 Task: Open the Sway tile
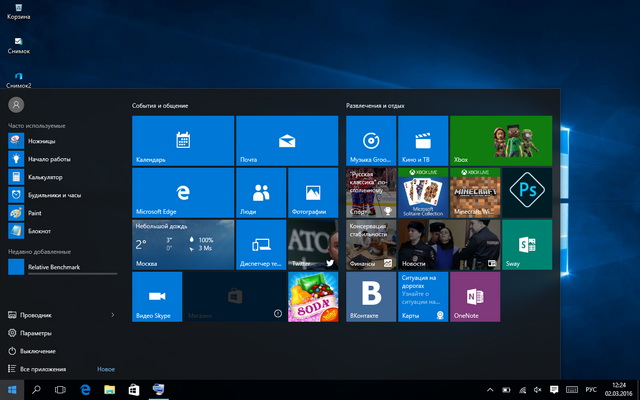pos(527,245)
